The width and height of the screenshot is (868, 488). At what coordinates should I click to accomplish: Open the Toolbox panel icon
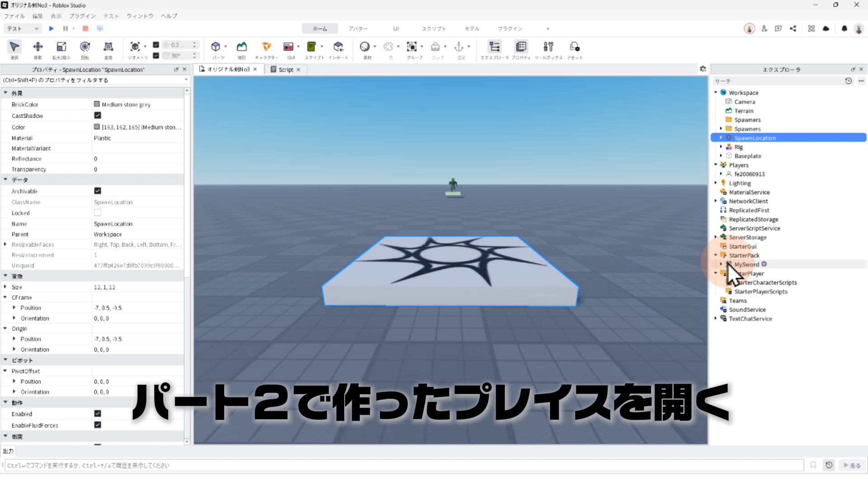pyautogui.click(x=548, y=47)
